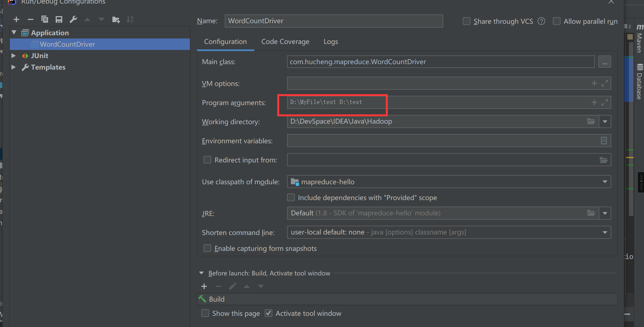Image resolution: width=644 pixels, height=327 pixels.
Task: Move Before launch task up
Action: [247, 286]
